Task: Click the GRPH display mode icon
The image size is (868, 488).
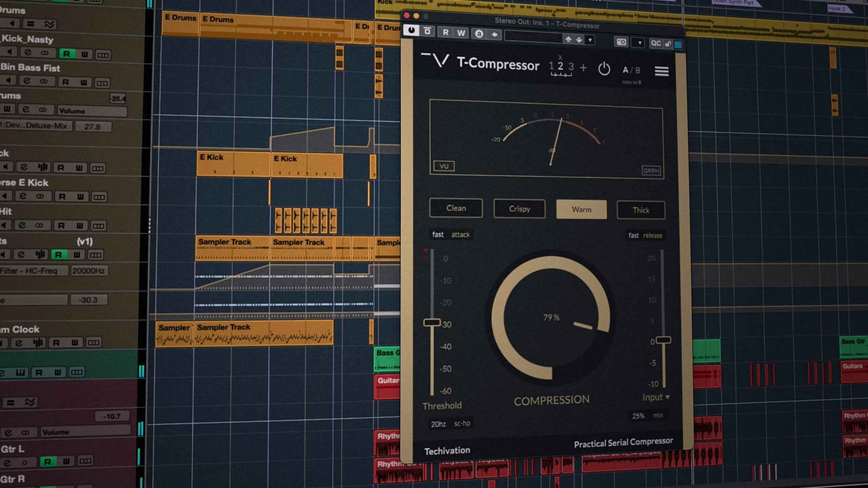Action: click(651, 170)
